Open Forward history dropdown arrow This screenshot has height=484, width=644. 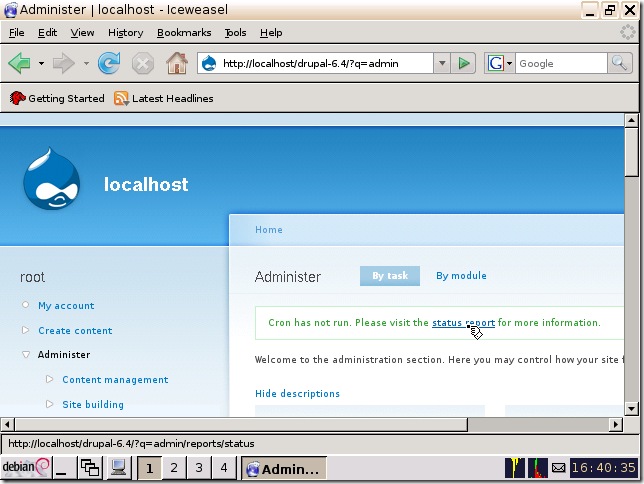pos(86,64)
